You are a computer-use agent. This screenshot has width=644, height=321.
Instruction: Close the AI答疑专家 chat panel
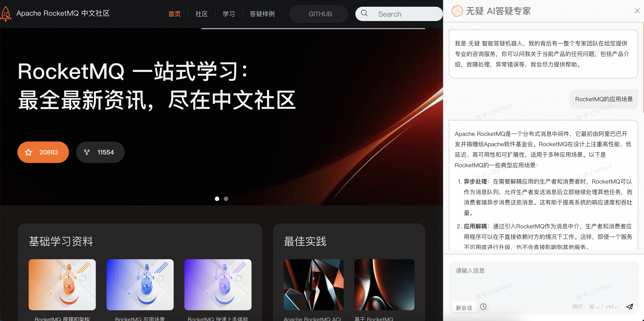637,11
